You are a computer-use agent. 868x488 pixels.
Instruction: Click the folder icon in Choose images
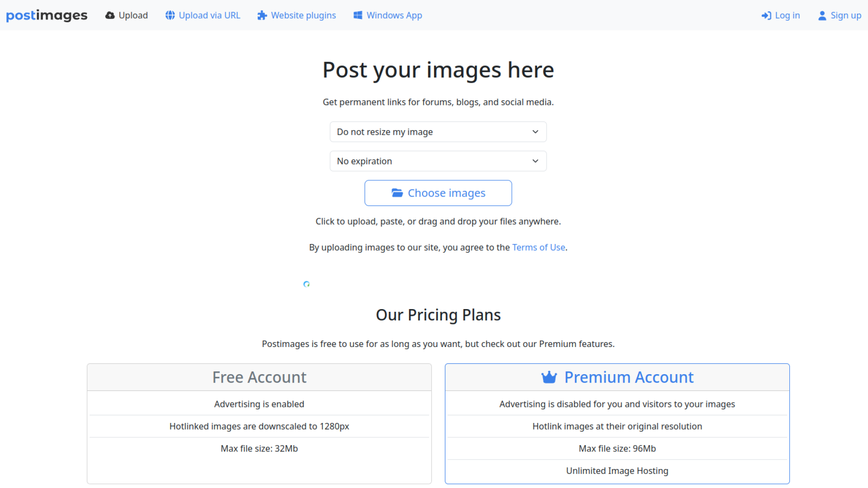397,193
